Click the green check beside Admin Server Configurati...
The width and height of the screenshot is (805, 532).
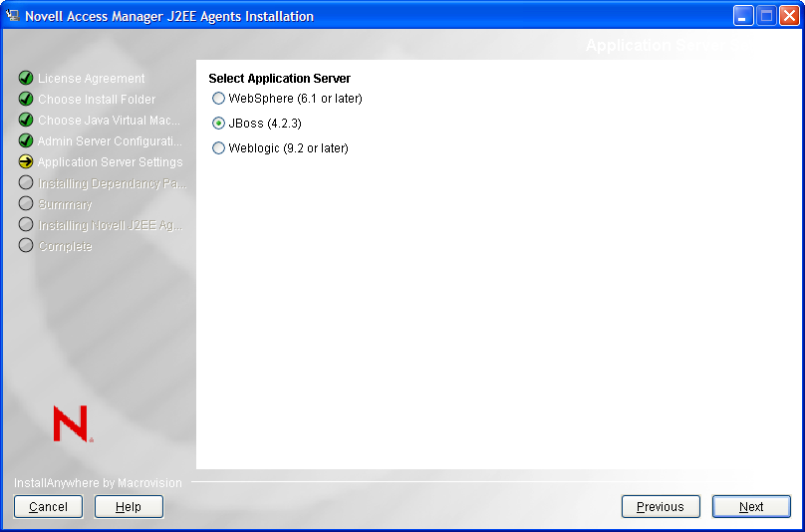point(26,140)
